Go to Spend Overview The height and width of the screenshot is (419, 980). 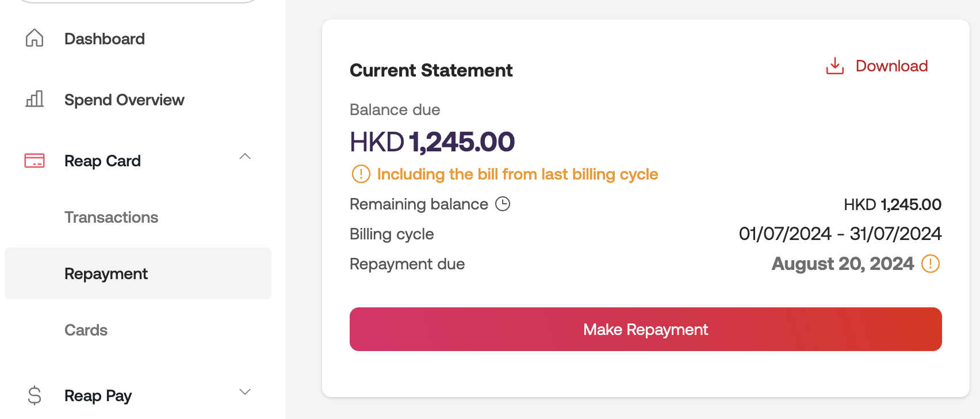tap(124, 100)
